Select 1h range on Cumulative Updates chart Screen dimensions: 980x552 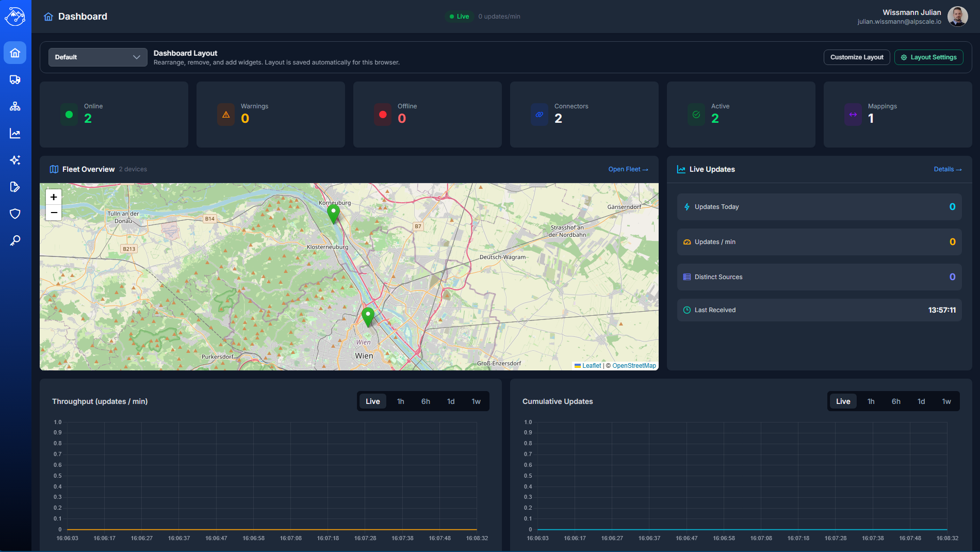(x=871, y=401)
